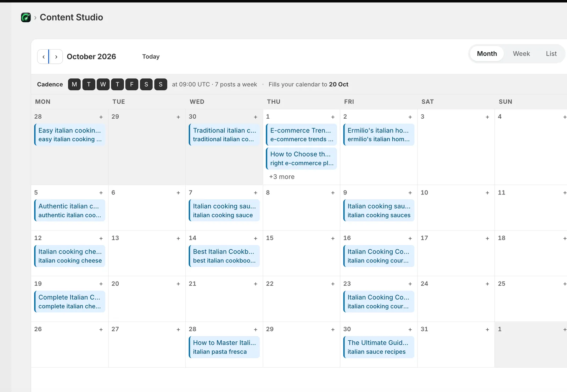Add post on October 15 plus icon

tap(333, 238)
